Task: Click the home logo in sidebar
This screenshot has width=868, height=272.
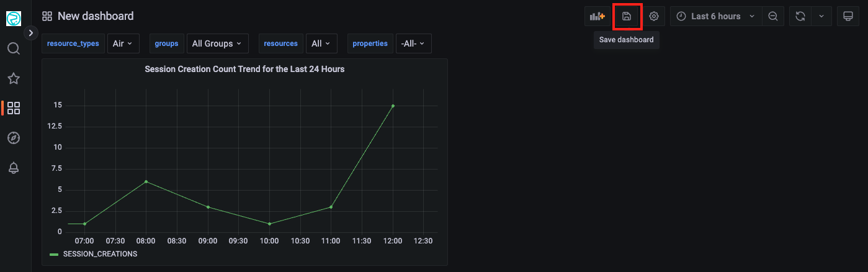Action: [x=14, y=19]
